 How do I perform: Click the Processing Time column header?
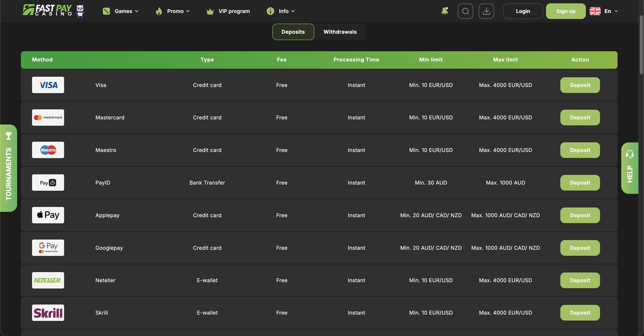point(356,60)
